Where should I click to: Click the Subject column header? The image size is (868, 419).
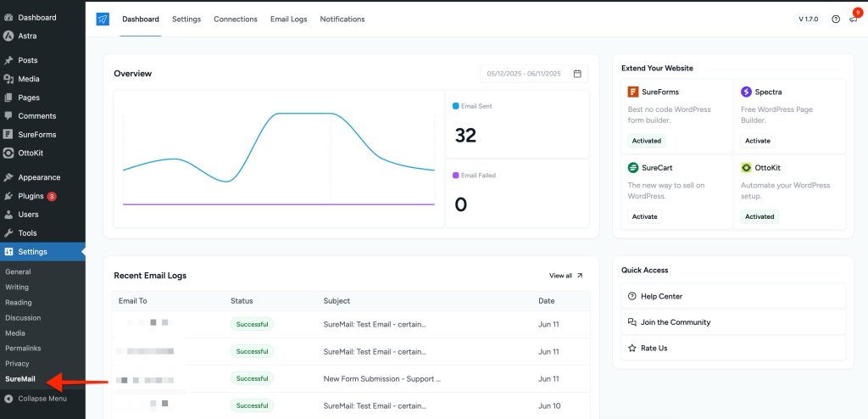(337, 301)
